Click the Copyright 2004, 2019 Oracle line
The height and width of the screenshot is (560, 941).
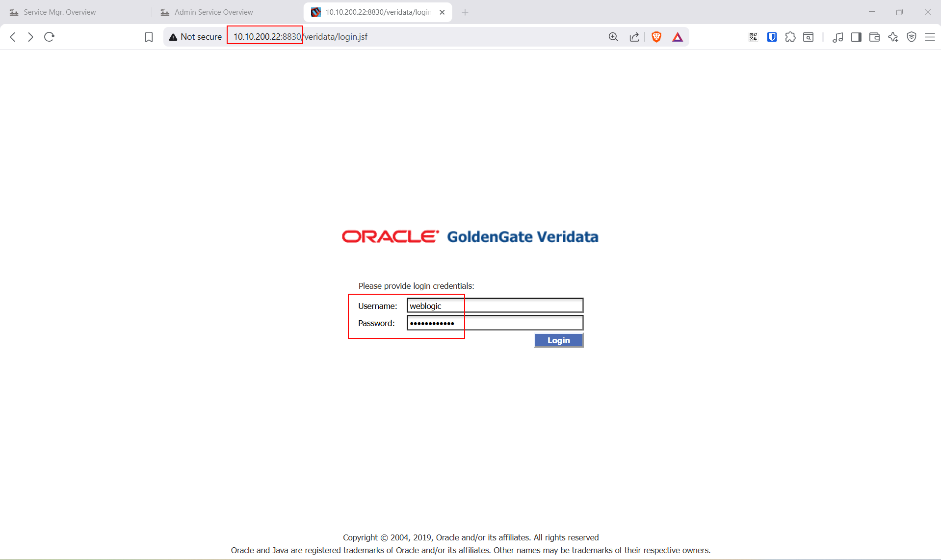(x=471, y=537)
